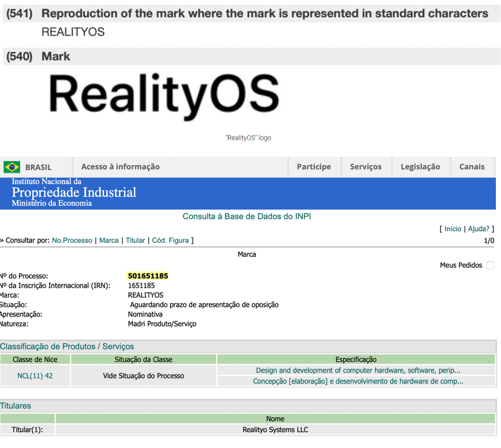Viewport: 501px width, 448px height.
Task: Open the Ajuda? help link
Action: (x=479, y=229)
